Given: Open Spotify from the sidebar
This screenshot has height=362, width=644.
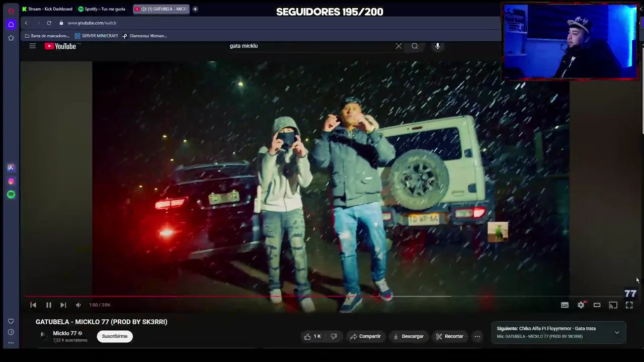Looking at the screenshot, I should pyautogui.click(x=11, y=195).
